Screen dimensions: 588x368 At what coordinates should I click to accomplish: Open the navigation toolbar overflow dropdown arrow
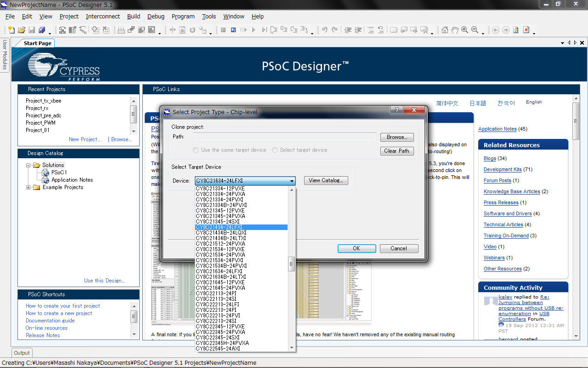coord(534,33)
